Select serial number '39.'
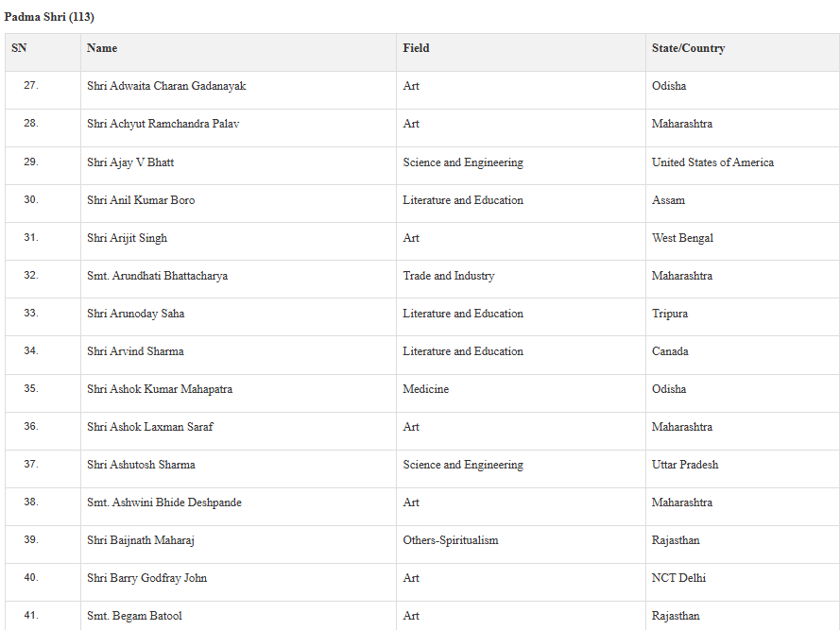This screenshot has height=630, width=840. [x=31, y=539]
